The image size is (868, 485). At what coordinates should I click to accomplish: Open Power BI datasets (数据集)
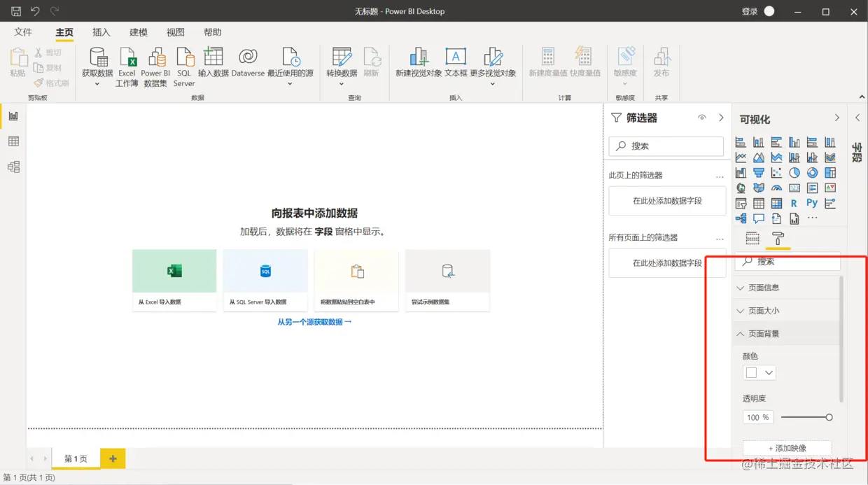tap(155, 67)
